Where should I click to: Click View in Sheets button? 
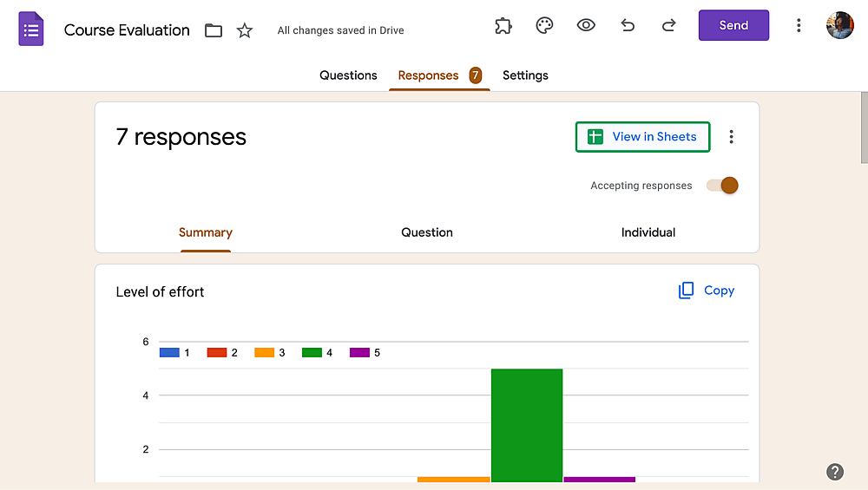(x=642, y=137)
